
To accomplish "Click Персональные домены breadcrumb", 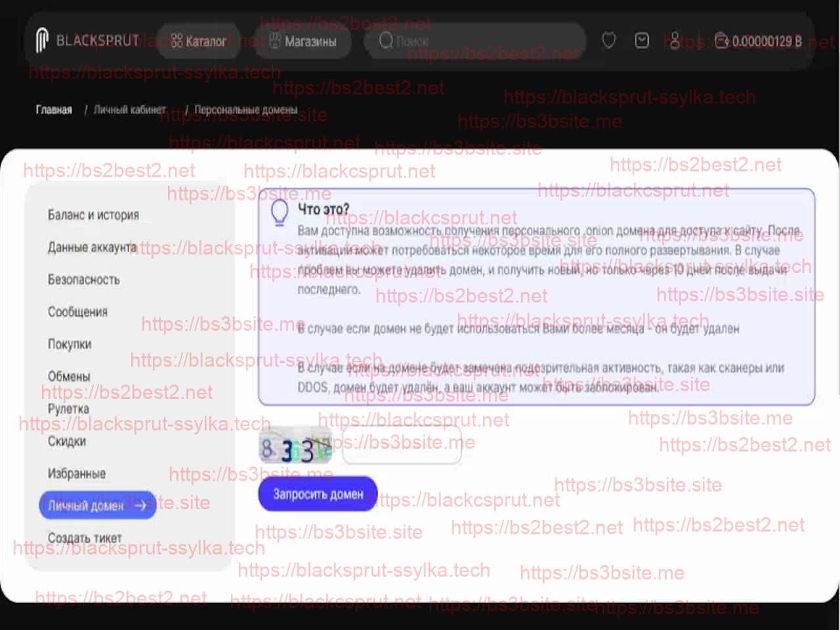I will pyautogui.click(x=245, y=110).
